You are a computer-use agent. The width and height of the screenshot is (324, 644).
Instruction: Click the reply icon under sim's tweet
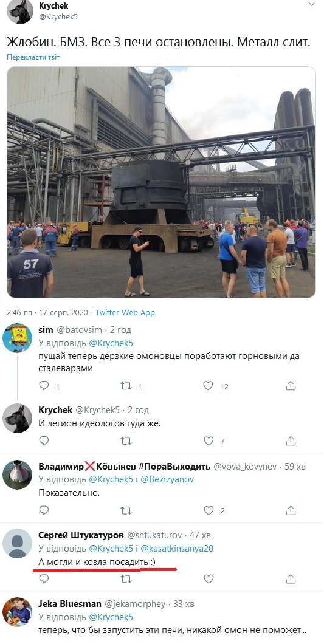click(x=44, y=385)
